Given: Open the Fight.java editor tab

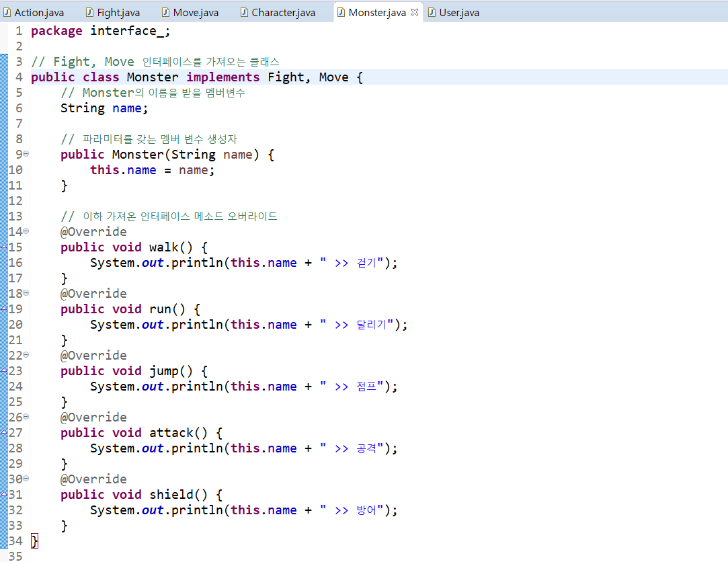Looking at the screenshot, I should (114, 13).
